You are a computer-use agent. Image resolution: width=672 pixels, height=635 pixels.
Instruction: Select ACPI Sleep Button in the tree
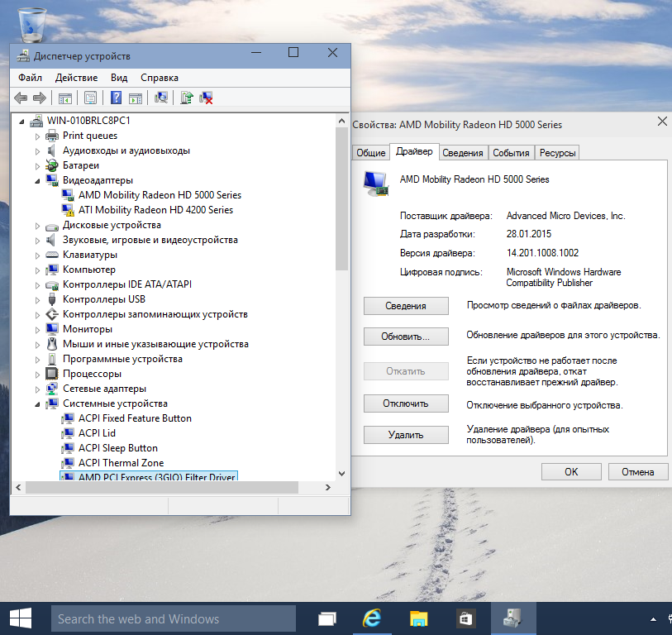118,448
